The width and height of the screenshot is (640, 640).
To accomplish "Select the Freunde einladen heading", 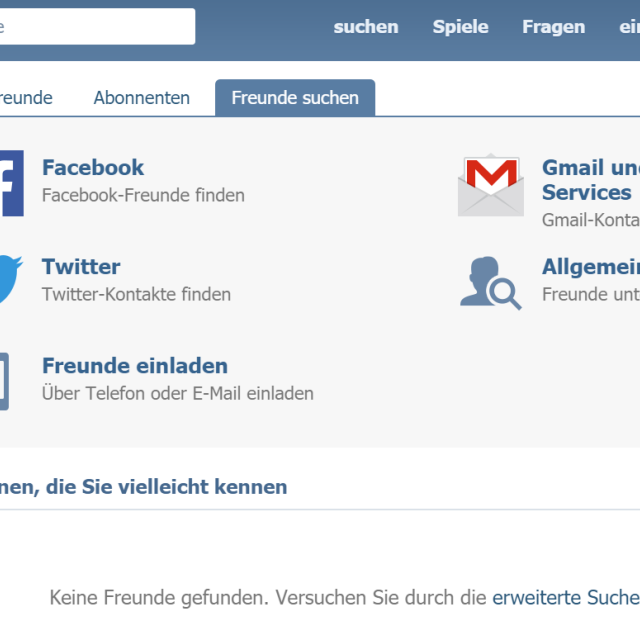I will click(135, 366).
